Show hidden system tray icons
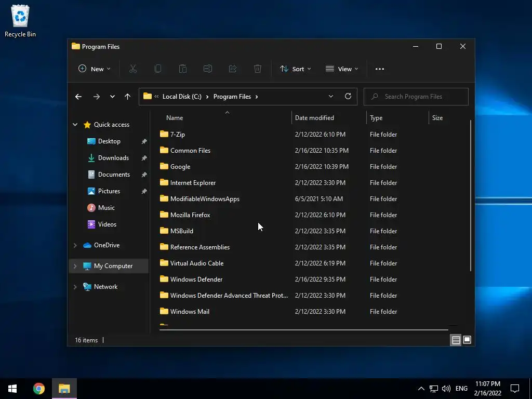The height and width of the screenshot is (399, 532). tap(421, 389)
